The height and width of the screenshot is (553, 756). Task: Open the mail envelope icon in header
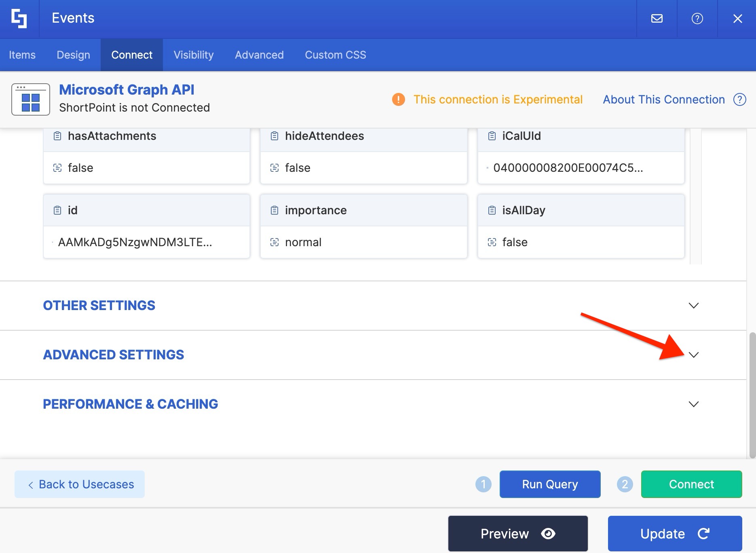tap(657, 19)
